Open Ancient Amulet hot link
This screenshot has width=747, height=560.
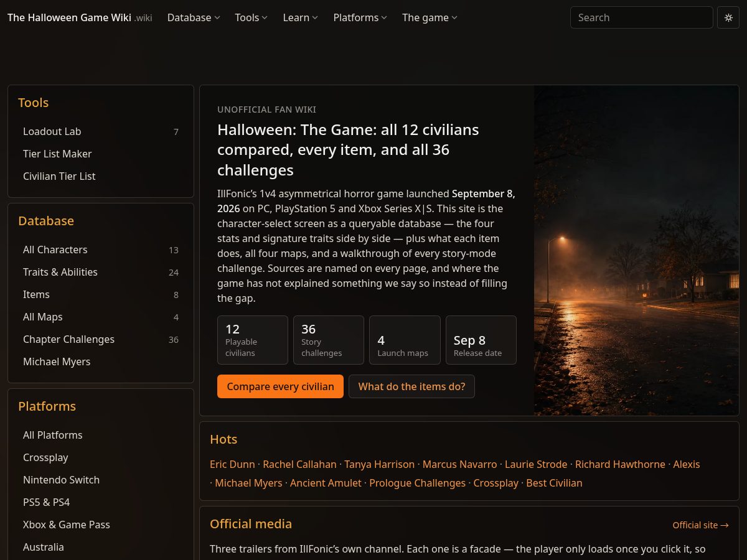click(326, 483)
